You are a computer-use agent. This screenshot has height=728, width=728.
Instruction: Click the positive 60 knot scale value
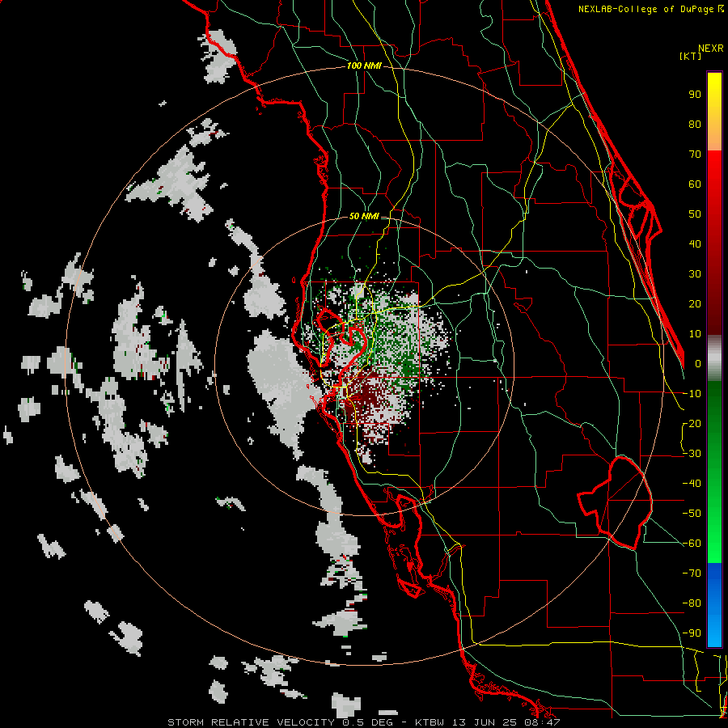point(695,184)
